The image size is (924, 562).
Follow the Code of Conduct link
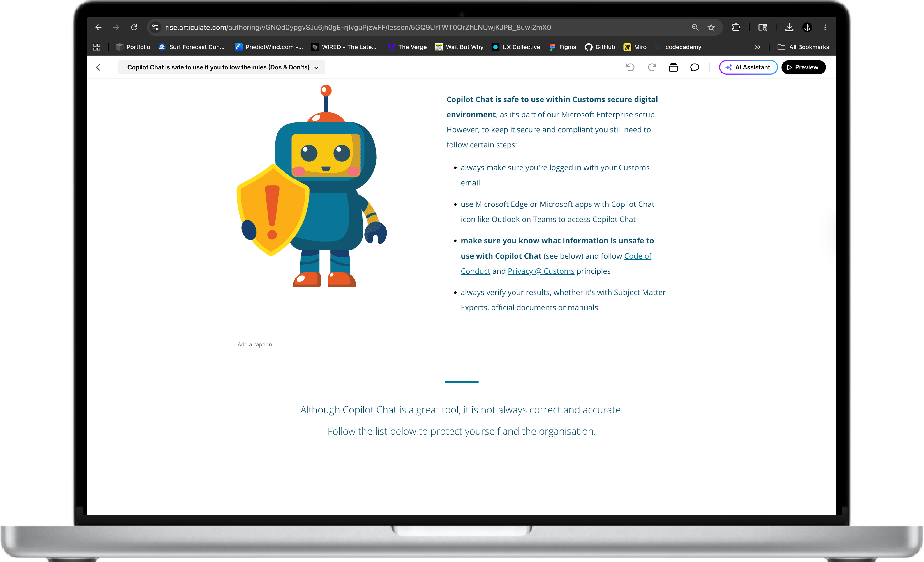[638, 256]
